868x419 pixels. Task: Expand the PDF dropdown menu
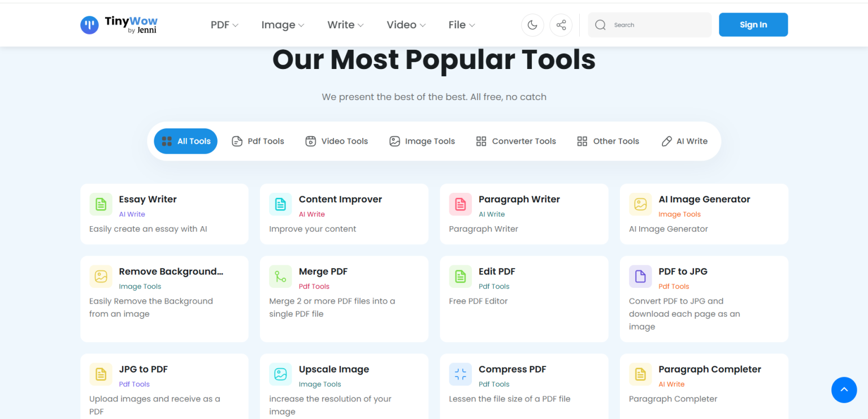coord(224,25)
